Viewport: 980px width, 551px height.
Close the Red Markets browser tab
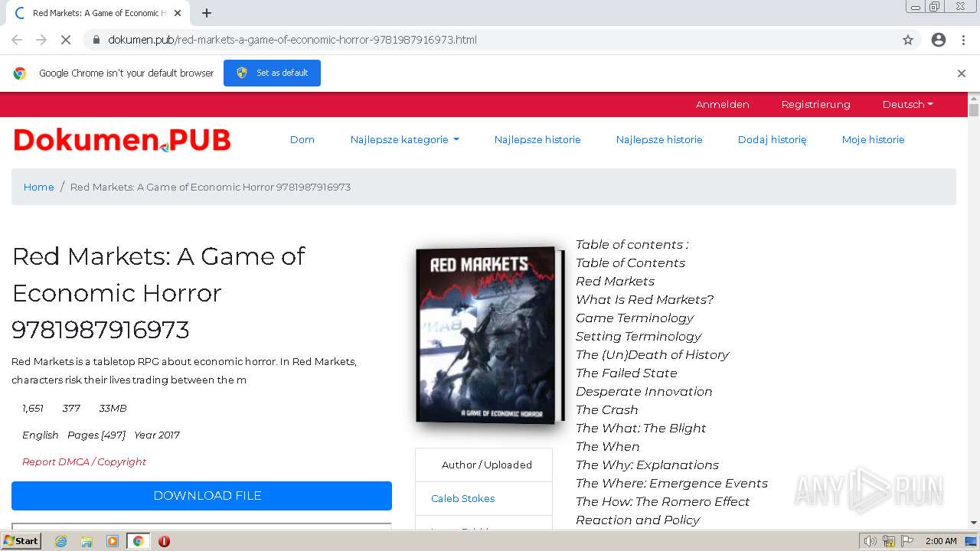point(177,13)
